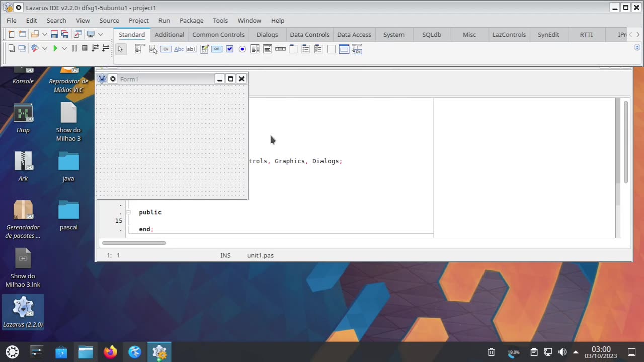Run the project with green arrow

click(x=55, y=48)
